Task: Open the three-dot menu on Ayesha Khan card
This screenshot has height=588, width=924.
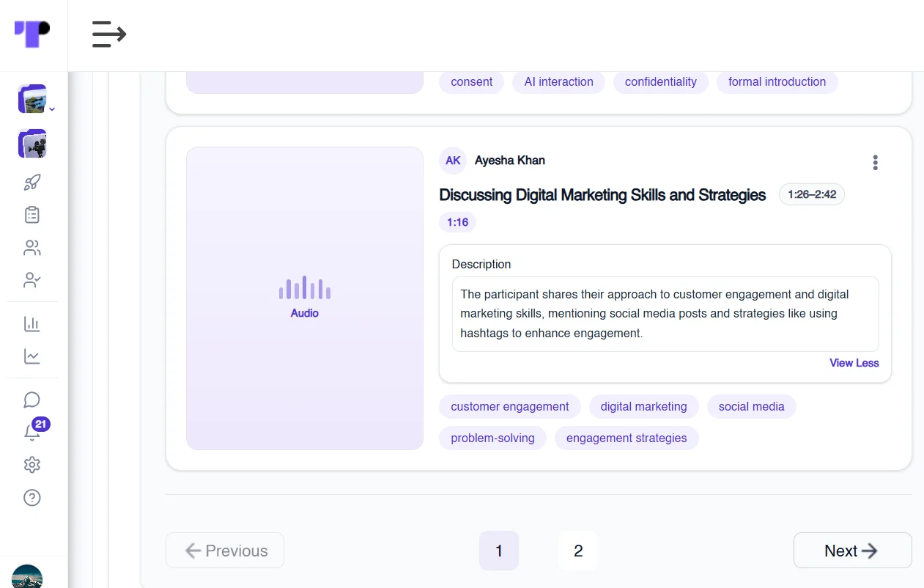Action: click(875, 162)
